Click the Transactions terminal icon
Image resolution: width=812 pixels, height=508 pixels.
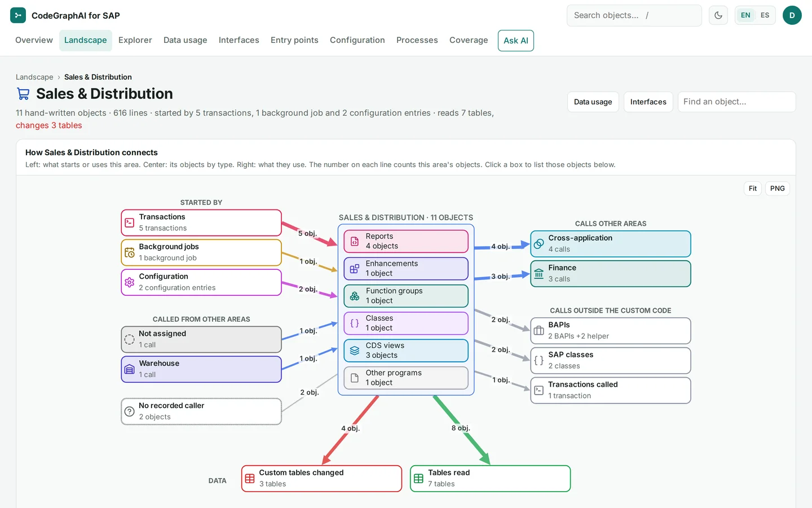click(x=129, y=222)
